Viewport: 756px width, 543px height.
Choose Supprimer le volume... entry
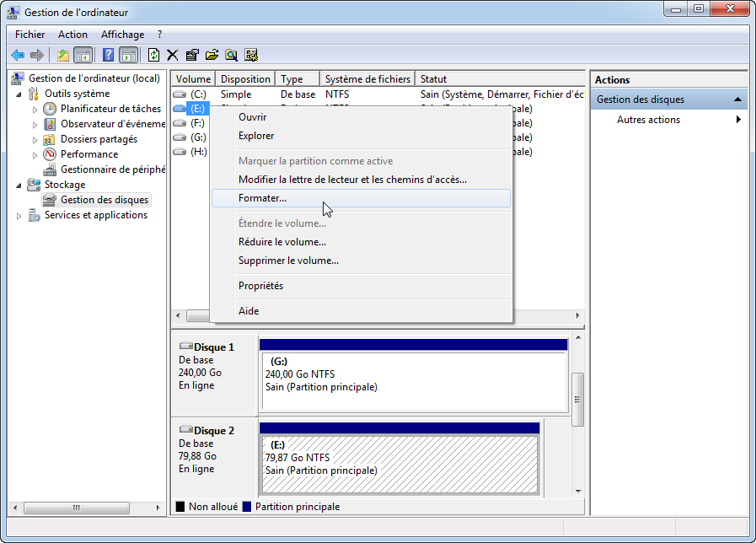click(361, 261)
